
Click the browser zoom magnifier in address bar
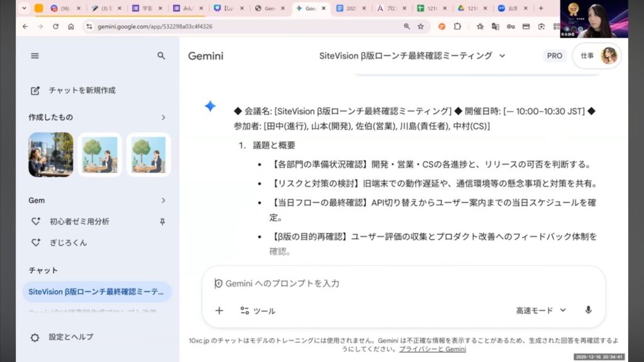point(407,26)
